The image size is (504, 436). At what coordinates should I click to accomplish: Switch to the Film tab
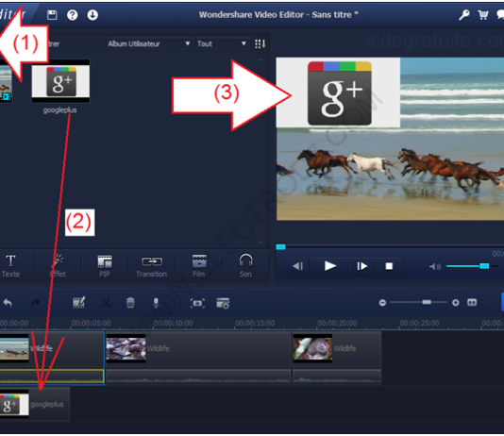[x=198, y=266]
